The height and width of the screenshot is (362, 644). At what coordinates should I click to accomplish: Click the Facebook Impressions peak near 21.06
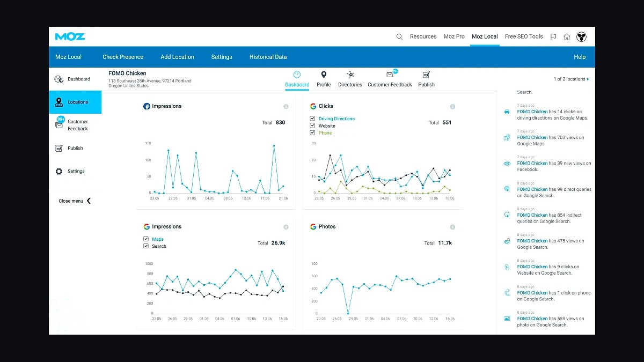pyautogui.click(x=274, y=146)
